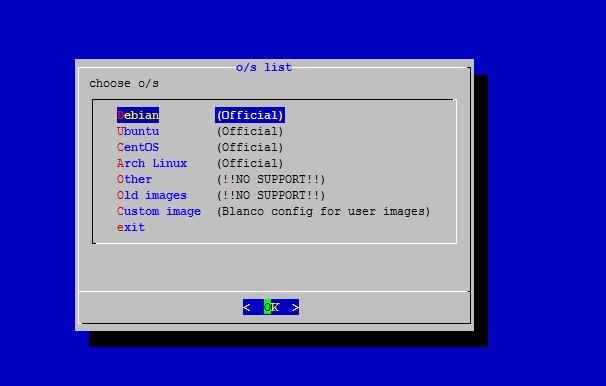606x386 pixels.
Task: Select Arch Linux in the list
Action: 152,163
